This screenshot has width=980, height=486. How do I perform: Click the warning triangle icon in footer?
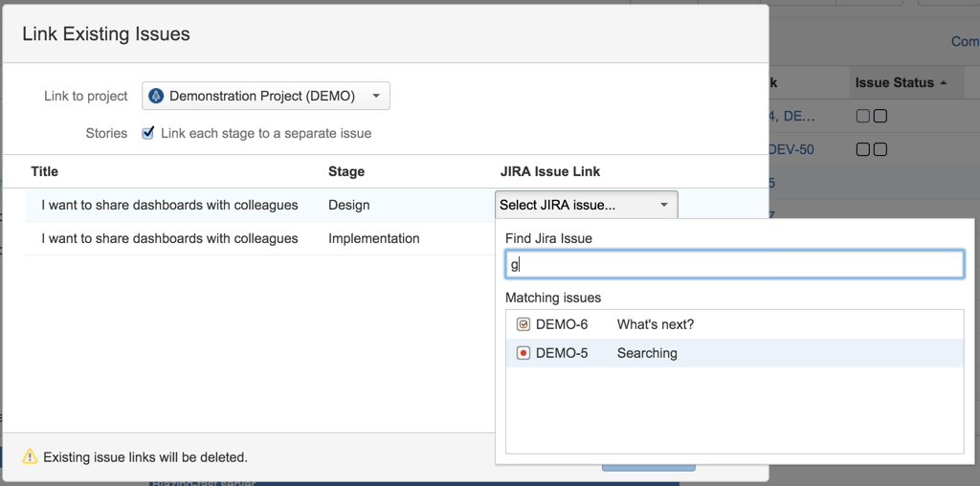[30, 456]
